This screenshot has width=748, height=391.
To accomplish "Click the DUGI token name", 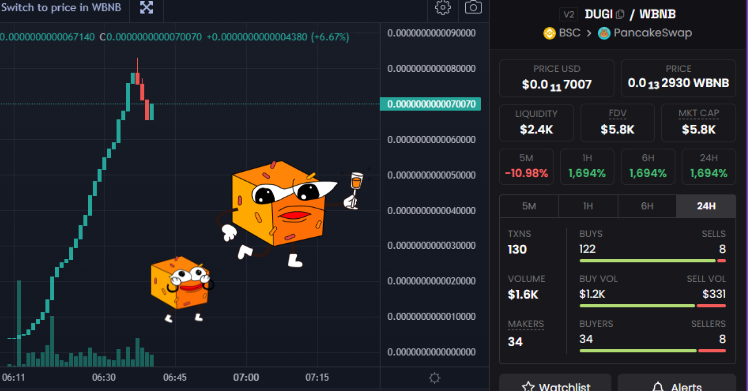I will tap(599, 14).
